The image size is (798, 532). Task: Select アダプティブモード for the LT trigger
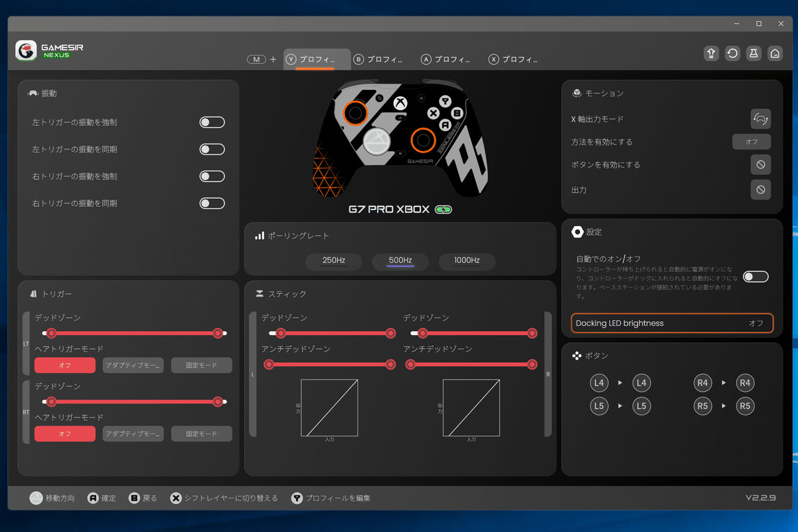(x=133, y=365)
